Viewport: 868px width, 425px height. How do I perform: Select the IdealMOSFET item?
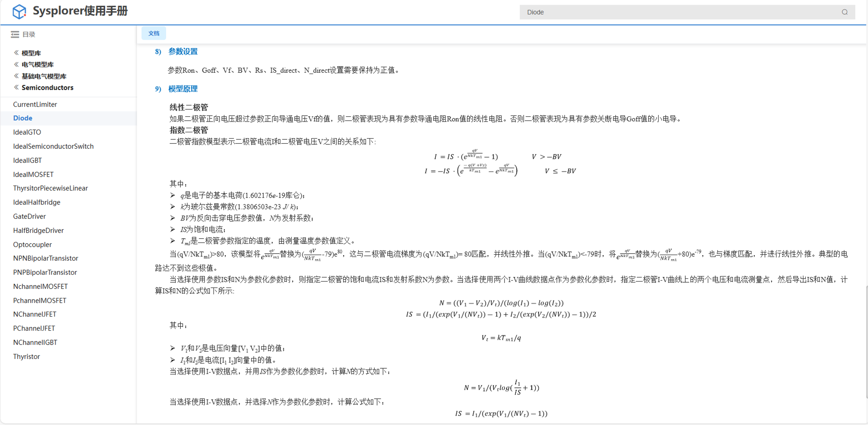(x=33, y=174)
